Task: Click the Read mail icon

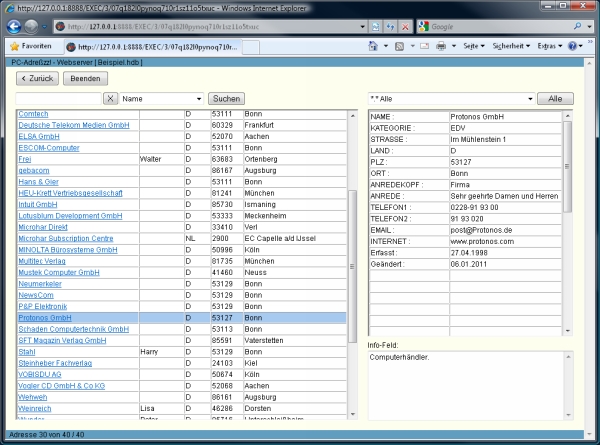Action: [424, 46]
